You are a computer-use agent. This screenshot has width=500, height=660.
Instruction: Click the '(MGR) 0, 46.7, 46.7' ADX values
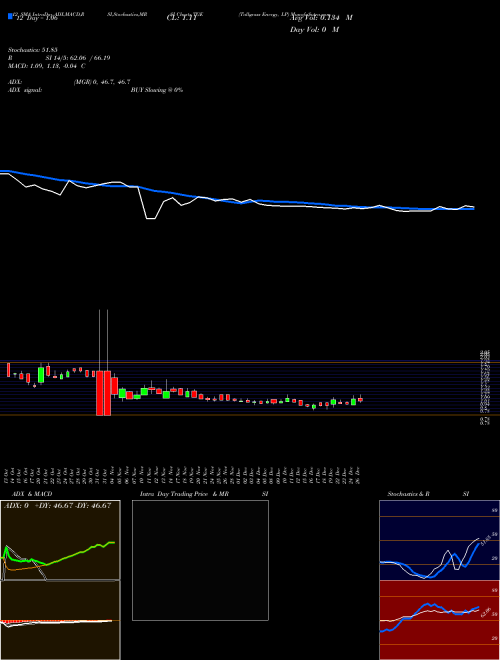click(102, 83)
